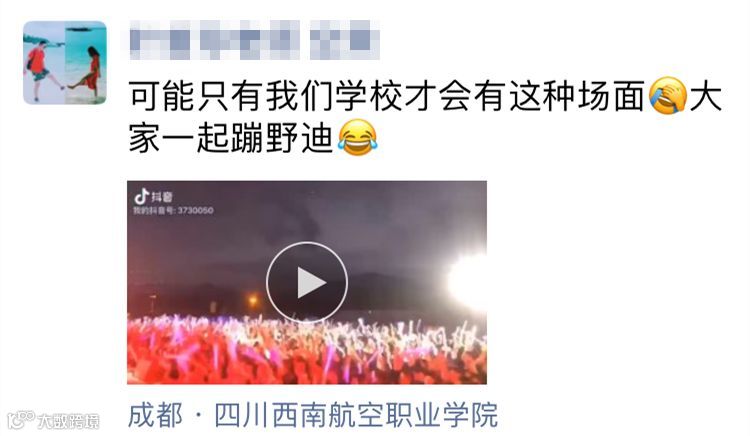
Task: Open the blurred username profile
Action: [254, 40]
